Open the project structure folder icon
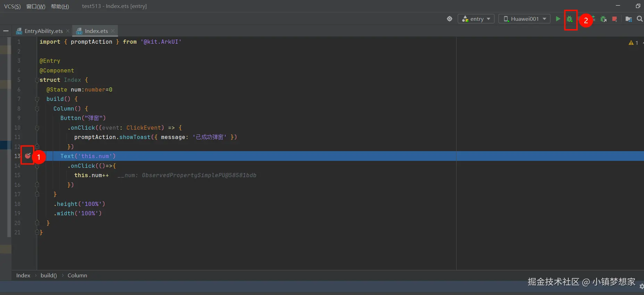Viewport: 644px width, 295px height. 628,19
